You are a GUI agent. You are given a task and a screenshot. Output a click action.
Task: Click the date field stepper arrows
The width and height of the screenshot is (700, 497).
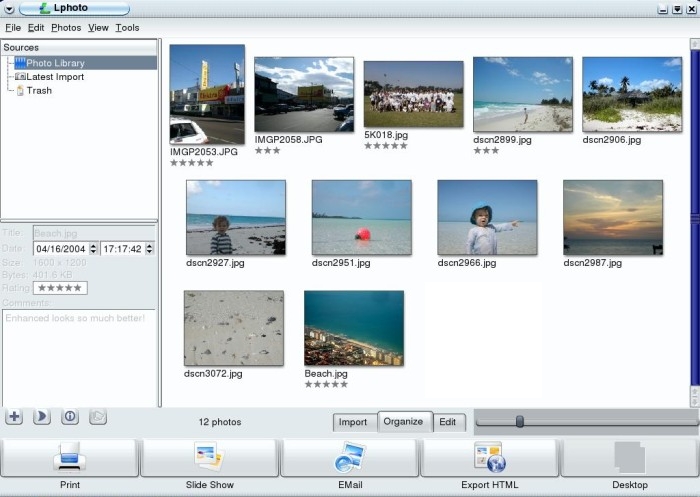(93, 249)
